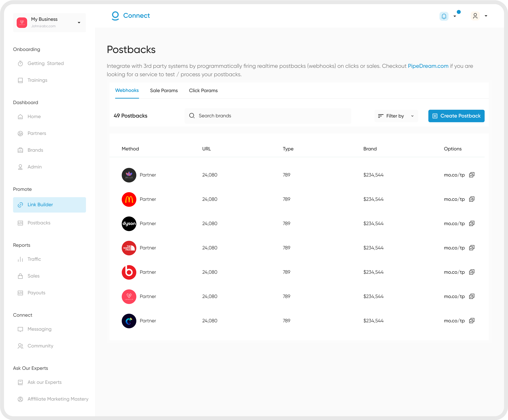Image resolution: width=508 pixels, height=420 pixels.
Task: Click $234,544 value in Loveclip row
Action: coord(373,296)
